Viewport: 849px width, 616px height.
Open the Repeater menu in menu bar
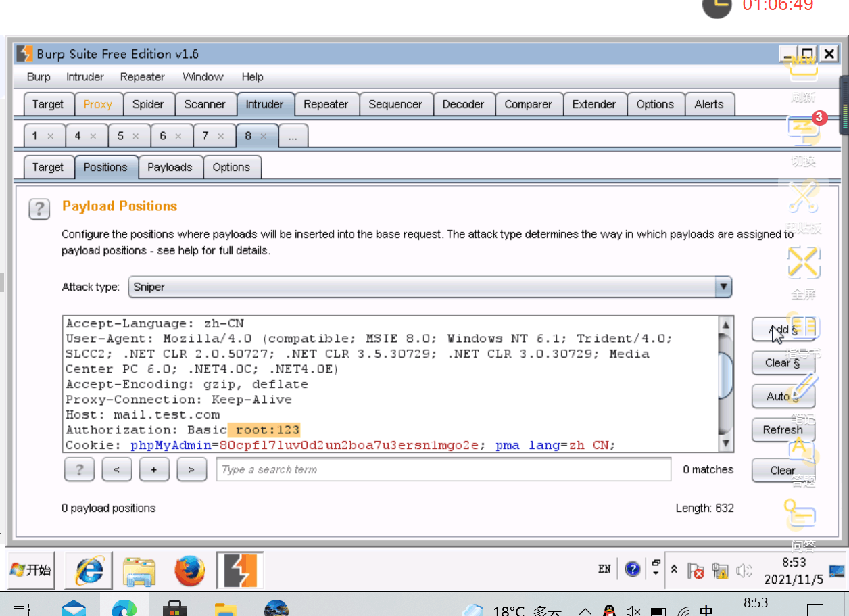pos(142,77)
